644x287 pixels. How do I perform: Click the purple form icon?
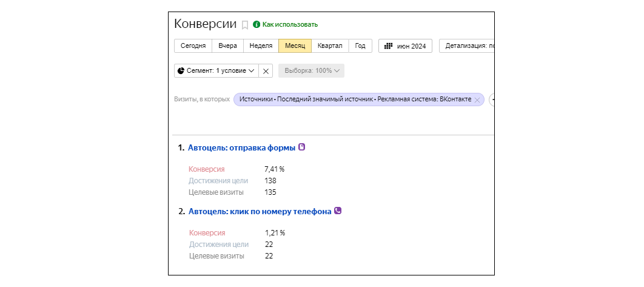point(302,147)
